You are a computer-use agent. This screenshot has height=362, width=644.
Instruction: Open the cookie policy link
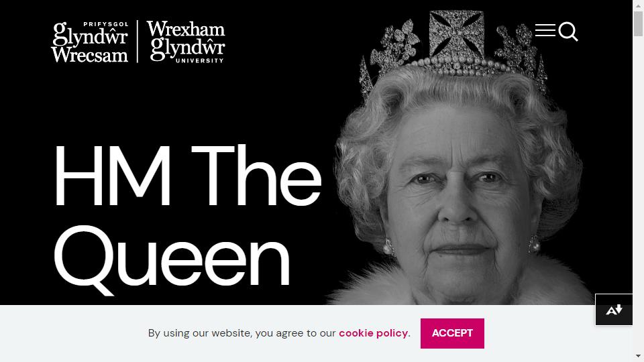point(374,333)
